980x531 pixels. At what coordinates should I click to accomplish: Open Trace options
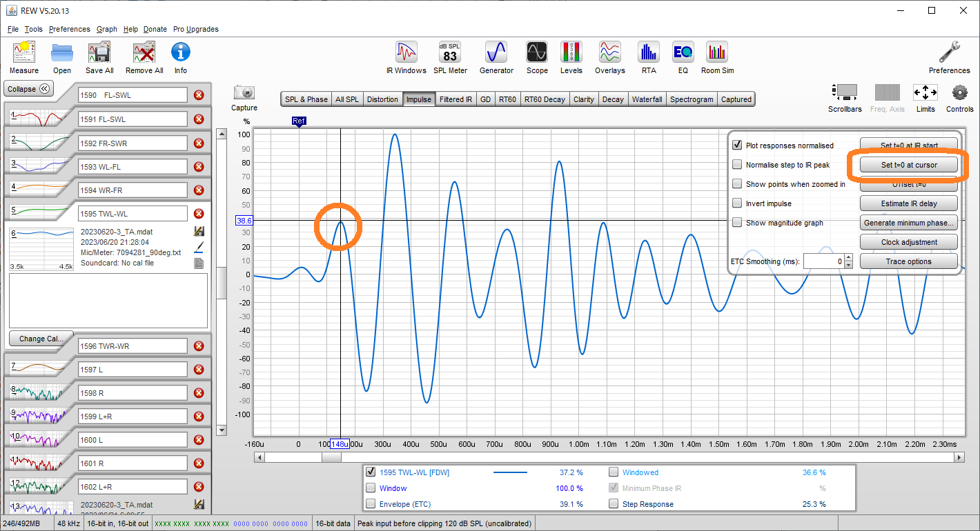[x=909, y=261]
